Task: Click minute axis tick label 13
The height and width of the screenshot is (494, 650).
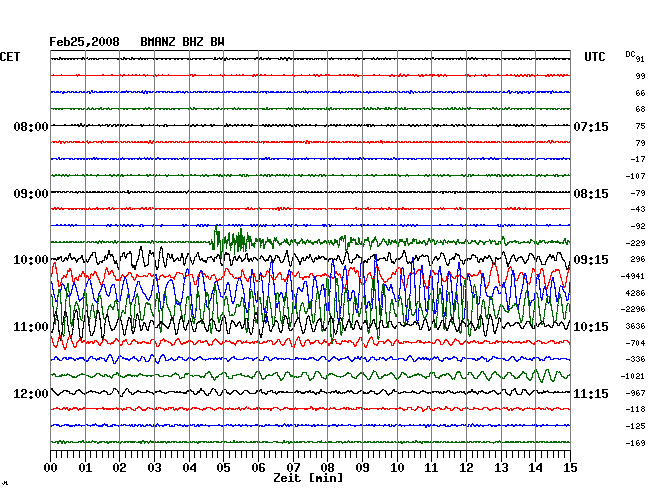Action: coord(501,467)
